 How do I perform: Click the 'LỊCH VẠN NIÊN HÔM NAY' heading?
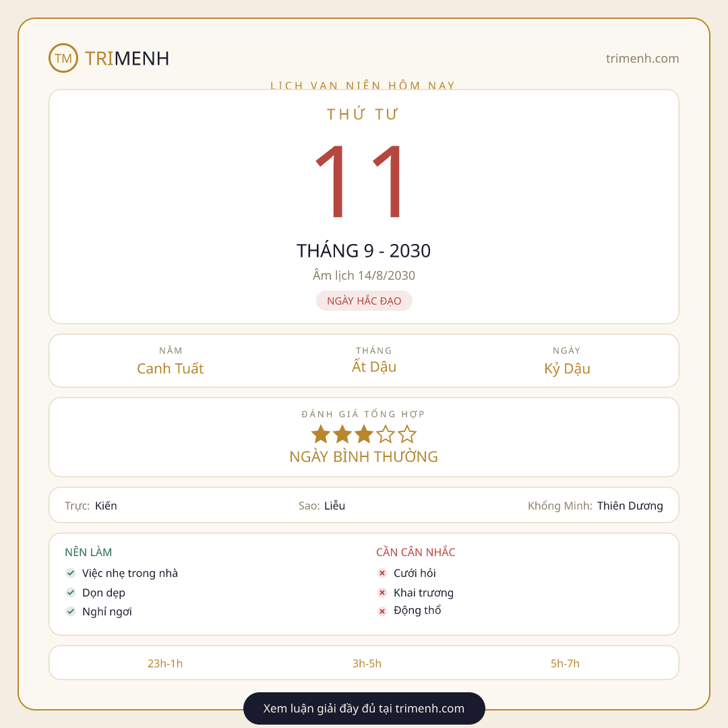pyautogui.click(x=363, y=86)
